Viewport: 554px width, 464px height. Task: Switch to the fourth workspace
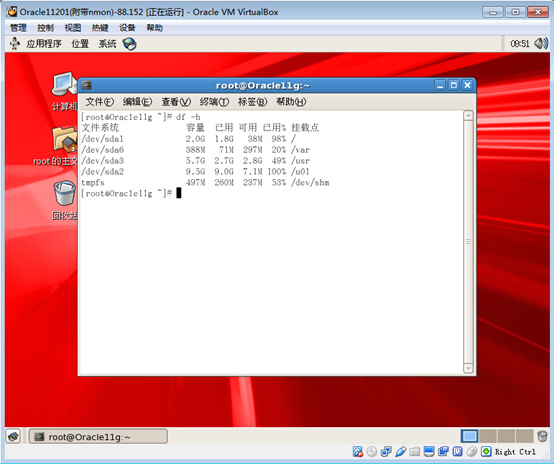[x=525, y=436]
